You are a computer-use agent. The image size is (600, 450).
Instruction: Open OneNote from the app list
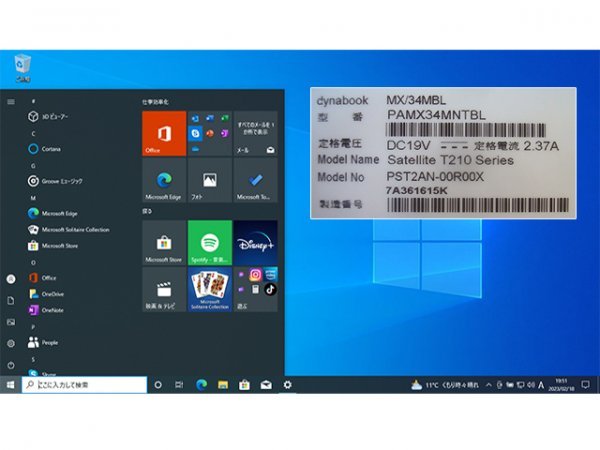click(x=46, y=310)
